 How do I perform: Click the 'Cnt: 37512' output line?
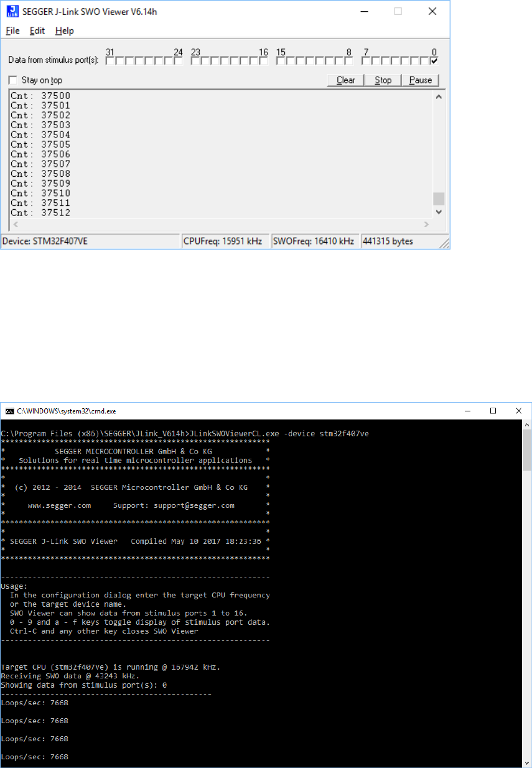(x=40, y=213)
